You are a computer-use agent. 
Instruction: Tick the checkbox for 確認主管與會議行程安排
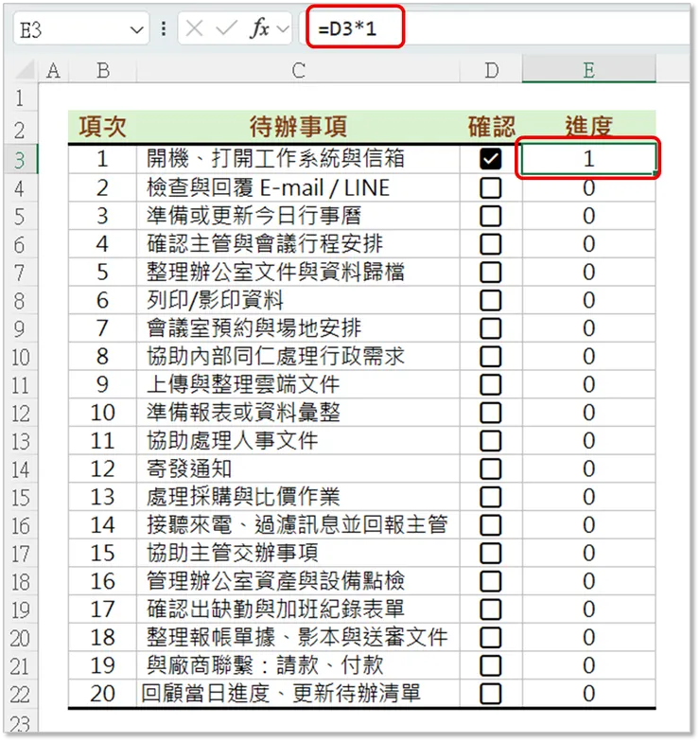(x=490, y=244)
